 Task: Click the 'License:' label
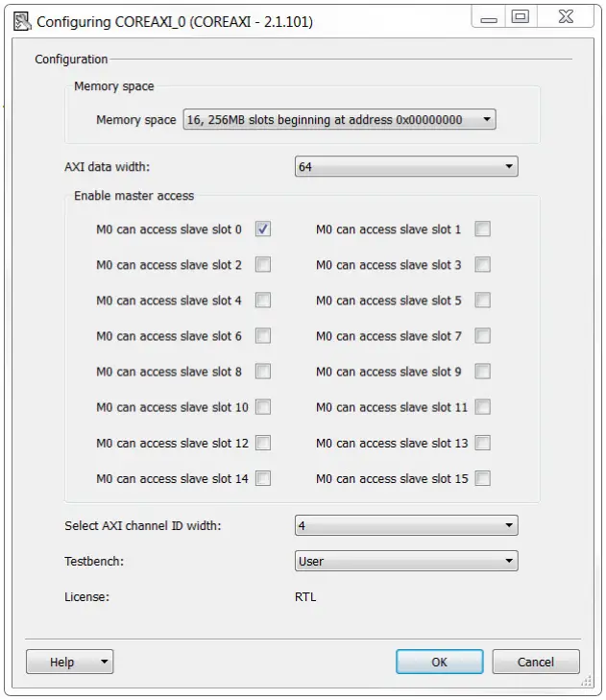pyautogui.click(x=87, y=597)
